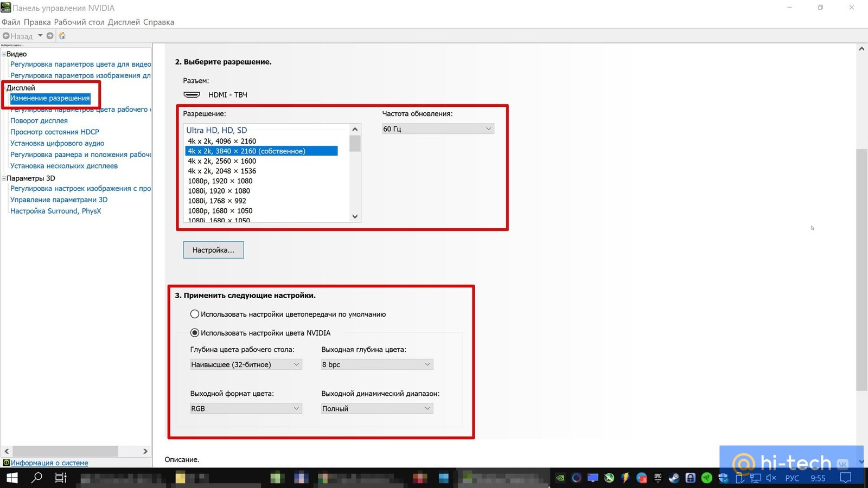868x488 pixels.
Task: Click the blue monitor tray icon
Action: (x=593, y=478)
